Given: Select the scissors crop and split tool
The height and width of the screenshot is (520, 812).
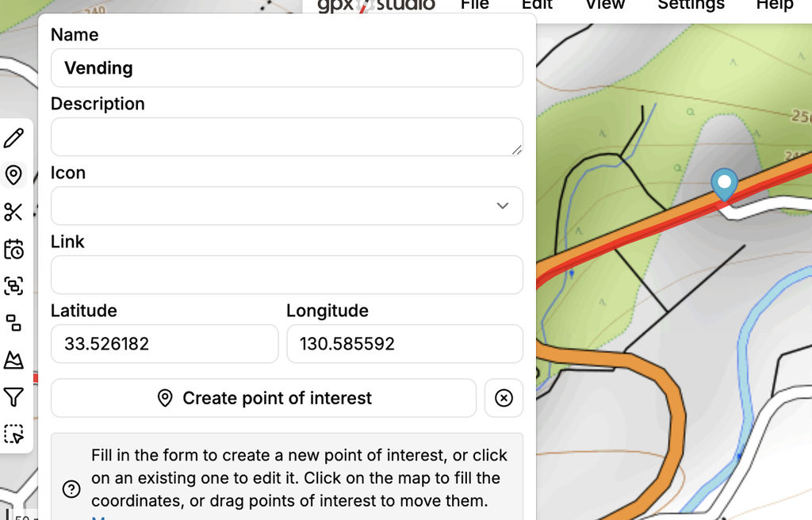Looking at the screenshot, I should 13,212.
